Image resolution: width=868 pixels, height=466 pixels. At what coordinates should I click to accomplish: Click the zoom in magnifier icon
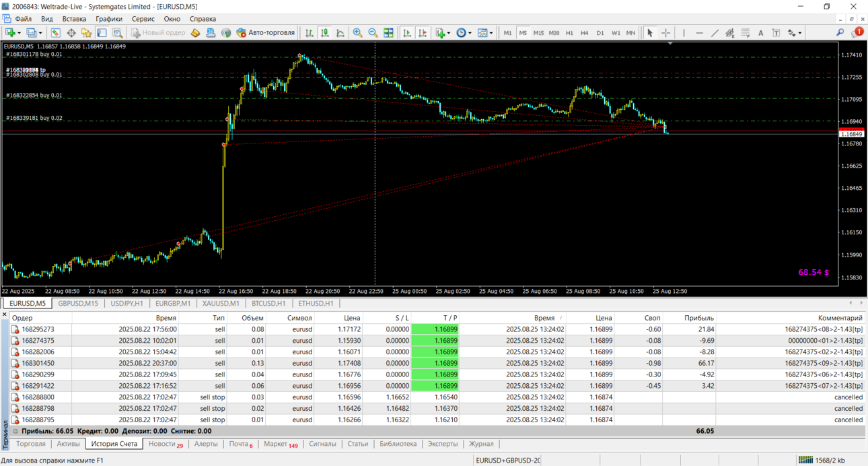[357, 32]
